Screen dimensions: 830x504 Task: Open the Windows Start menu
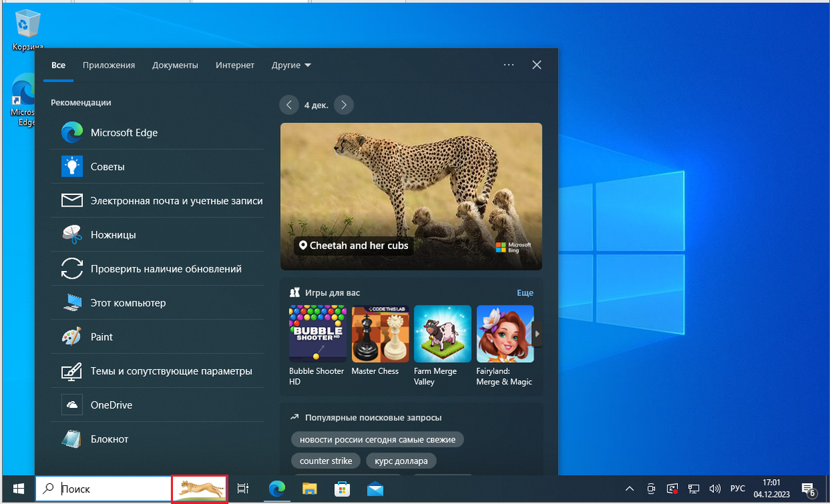[19, 489]
